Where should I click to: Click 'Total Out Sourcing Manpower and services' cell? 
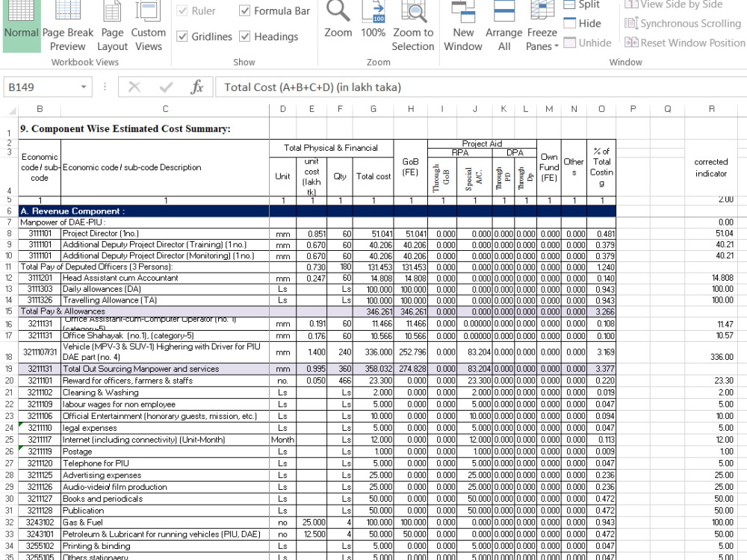coord(165,369)
